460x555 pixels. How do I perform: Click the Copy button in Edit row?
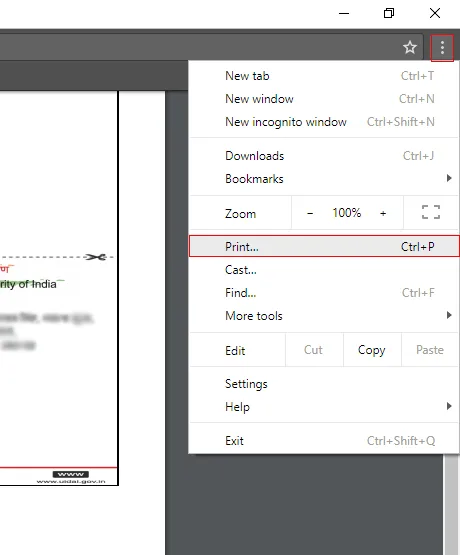[372, 350]
